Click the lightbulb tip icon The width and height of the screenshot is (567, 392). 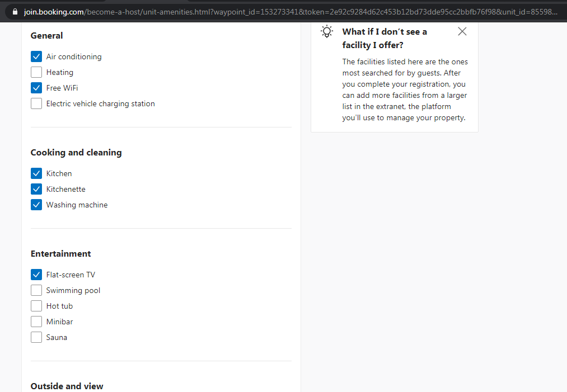coord(327,32)
